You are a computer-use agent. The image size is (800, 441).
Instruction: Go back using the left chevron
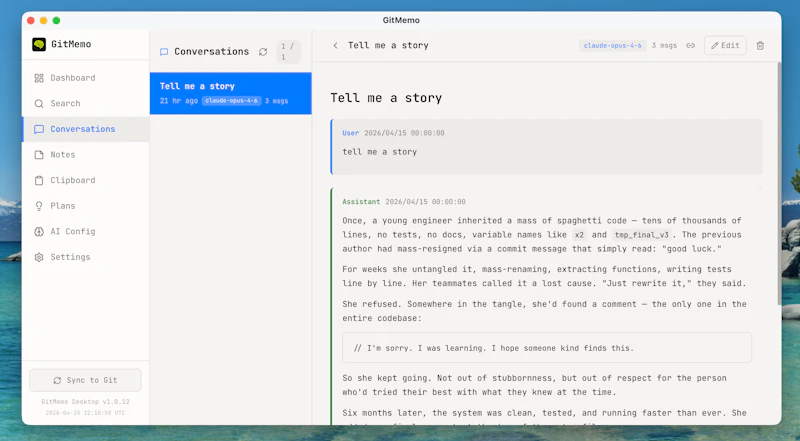pos(335,45)
